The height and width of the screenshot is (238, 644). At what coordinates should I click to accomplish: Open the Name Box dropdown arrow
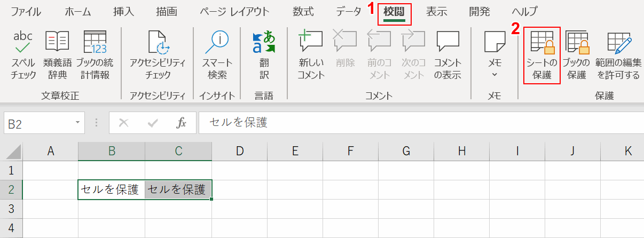click(x=78, y=123)
